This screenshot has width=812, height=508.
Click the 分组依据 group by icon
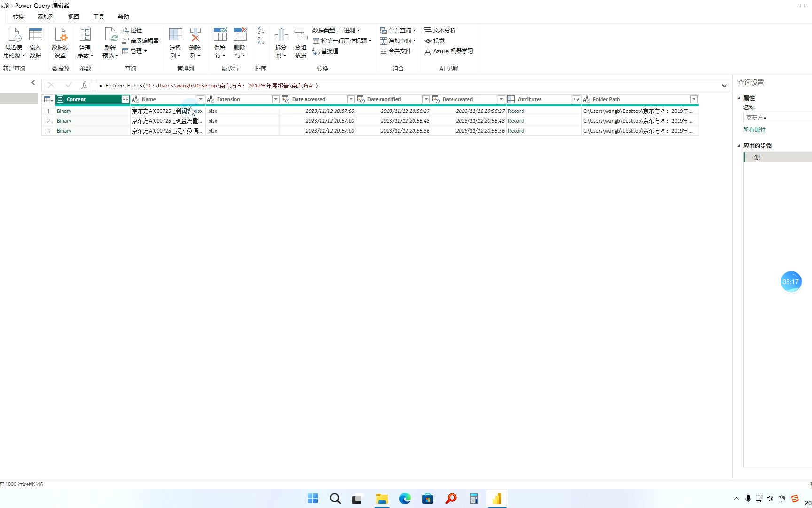pos(301,43)
